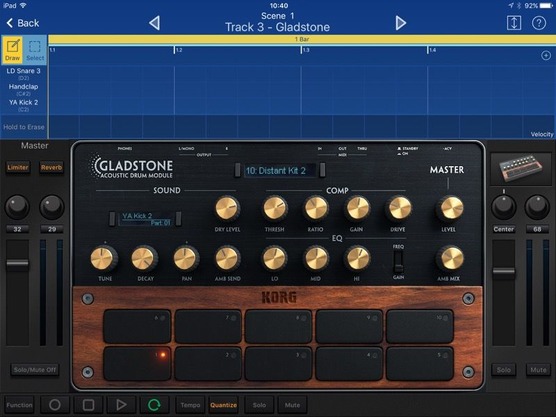Adjust the master Limiter knob showing 32

[17, 207]
